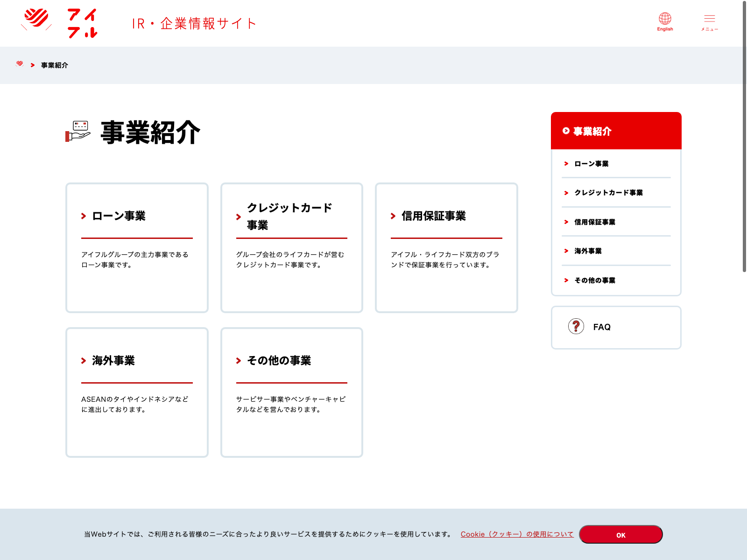Open the その他の事業 card

pyautogui.click(x=291, y=392)
